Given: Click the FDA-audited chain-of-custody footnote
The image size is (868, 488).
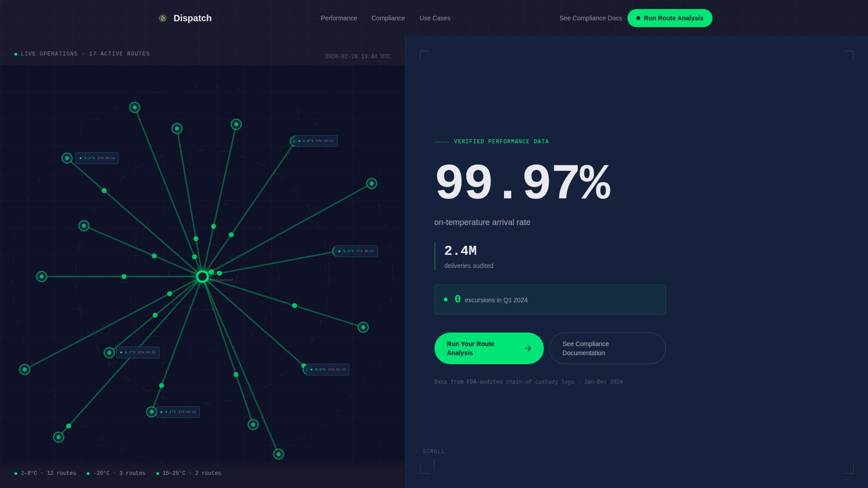Looking at the screenshot, I should pos(528,382).
